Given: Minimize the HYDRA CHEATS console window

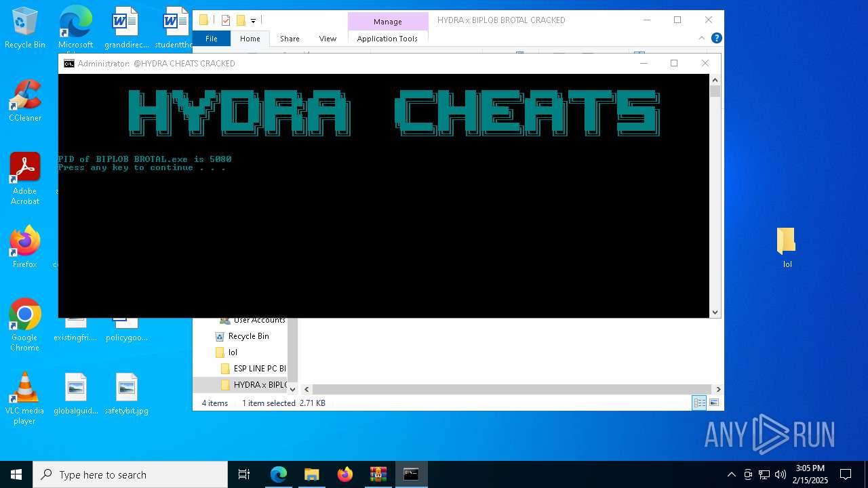Looking at the screenshot, I should pos(644,63).
